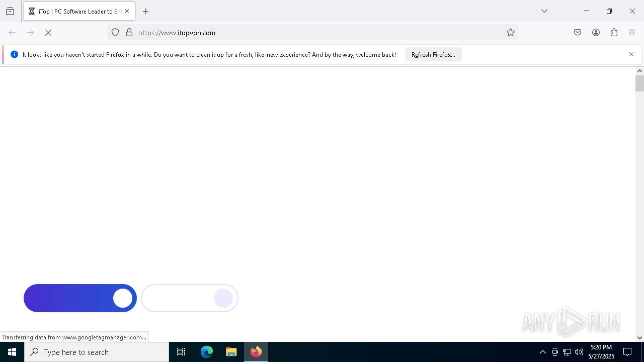Show hidden system tray icons
Viewport: 644px width, 362px height.
542,352
